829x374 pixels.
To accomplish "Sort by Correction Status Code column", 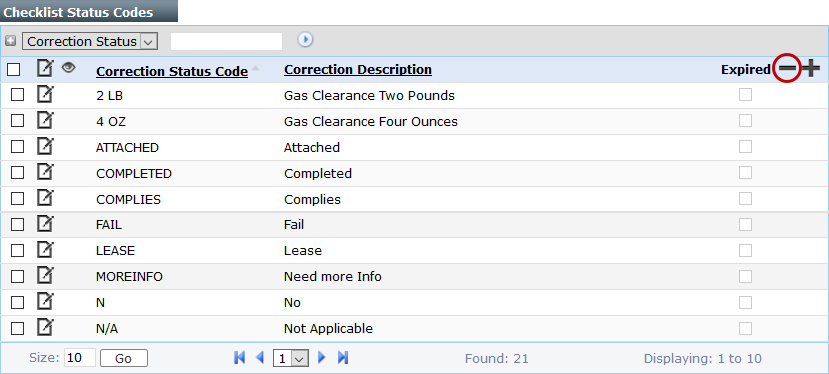I will [172, 71].
